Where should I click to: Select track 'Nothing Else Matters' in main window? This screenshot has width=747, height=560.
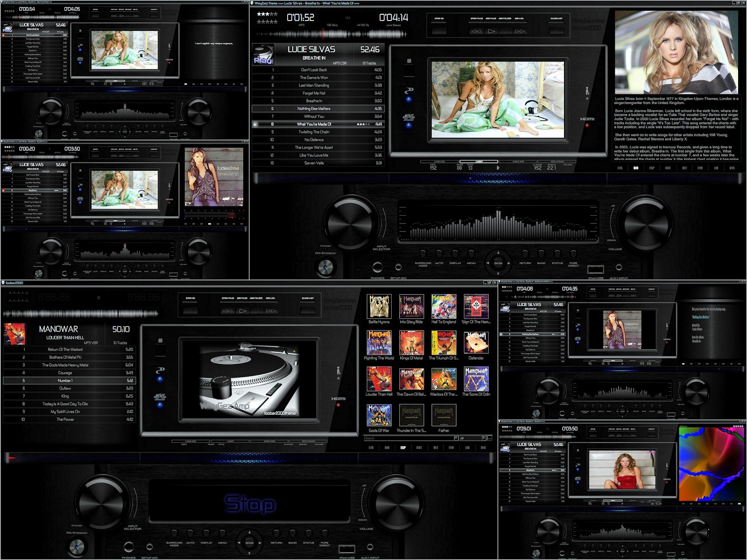tap(318, 109)
